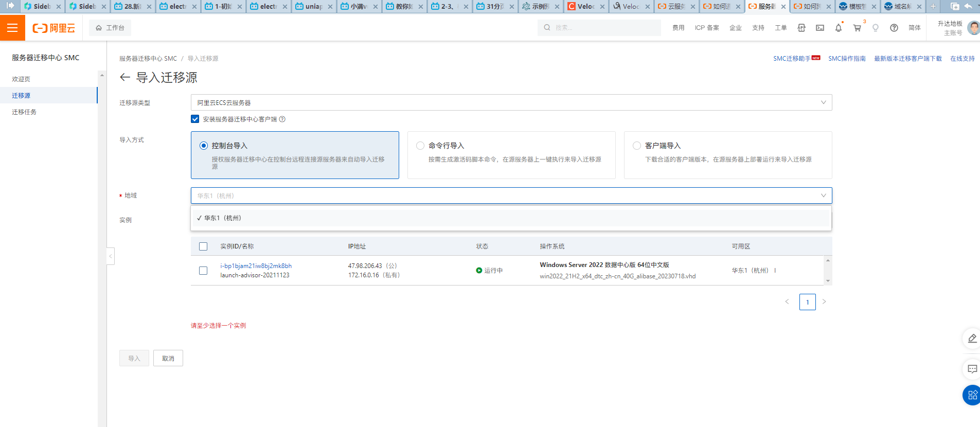This screenshot has height=427, width=980.
Task: Open the shopping cart
Action: point(857,28)
